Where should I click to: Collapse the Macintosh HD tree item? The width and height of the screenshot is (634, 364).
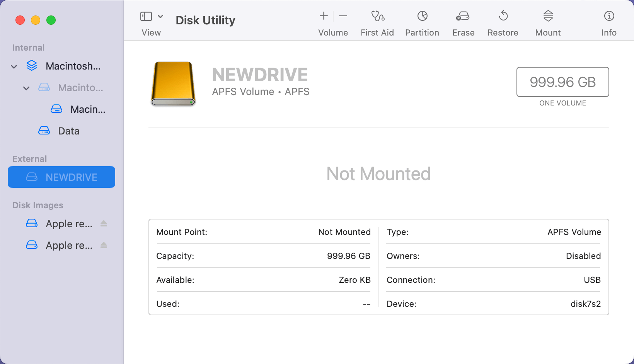[x=14, y=66]
